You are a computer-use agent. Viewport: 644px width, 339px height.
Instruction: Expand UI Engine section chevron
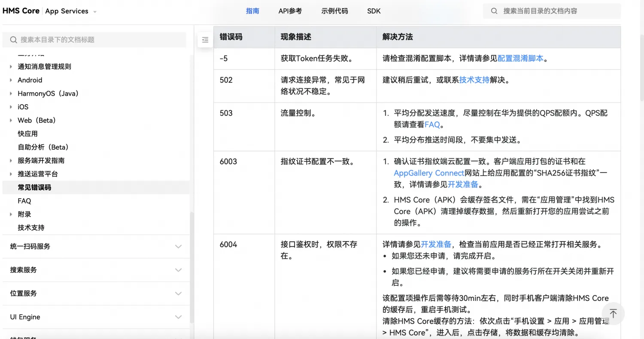point(179,317)
